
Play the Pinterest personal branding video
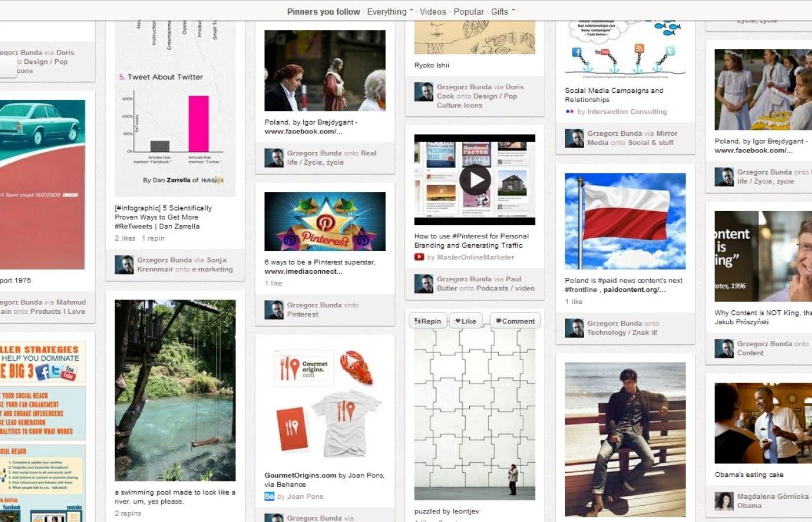pos(475,180)
